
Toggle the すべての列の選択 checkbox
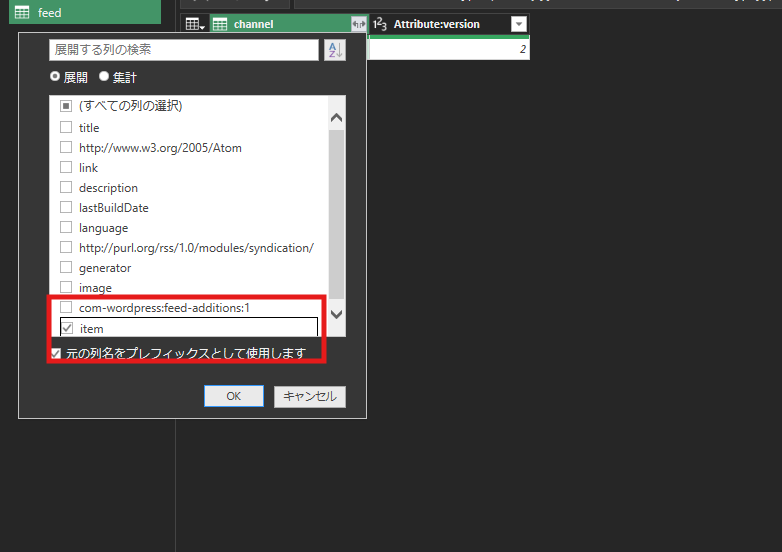[x=66, y=106]
